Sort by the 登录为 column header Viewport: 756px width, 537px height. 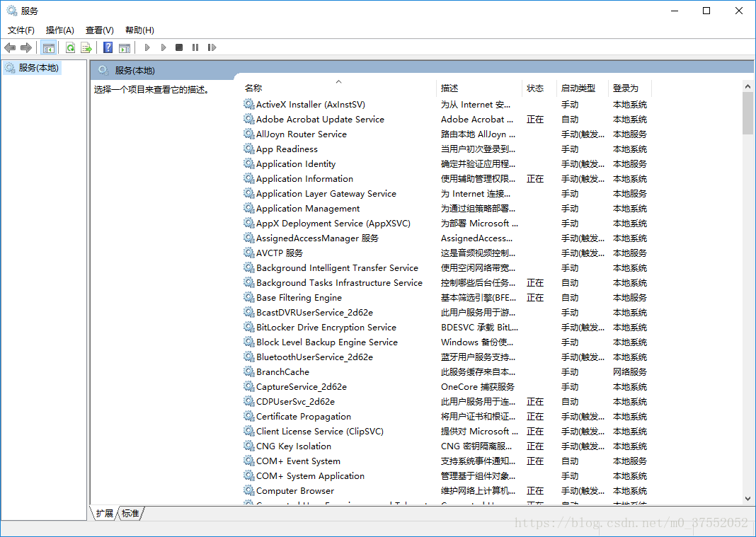coord(630,88)
